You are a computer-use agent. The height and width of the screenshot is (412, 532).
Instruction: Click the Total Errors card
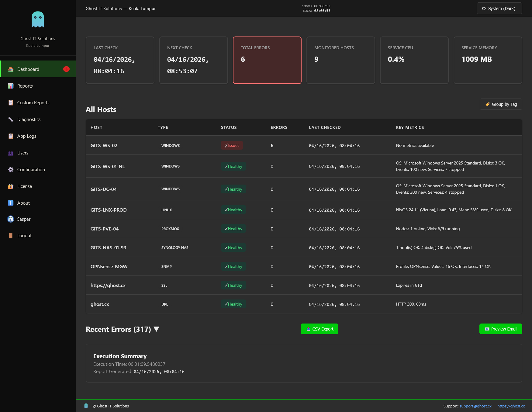pyautogui.click(x=267, y=60)
